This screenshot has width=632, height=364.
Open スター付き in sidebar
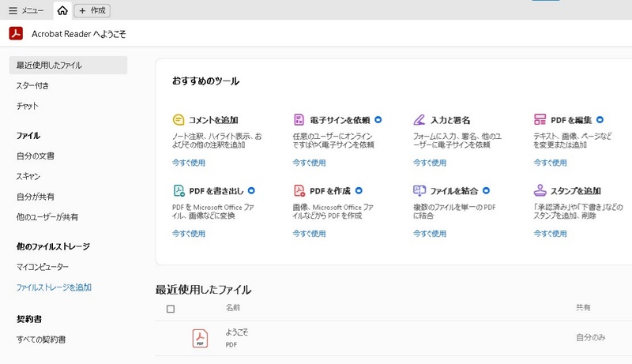[x=32, y=85]
